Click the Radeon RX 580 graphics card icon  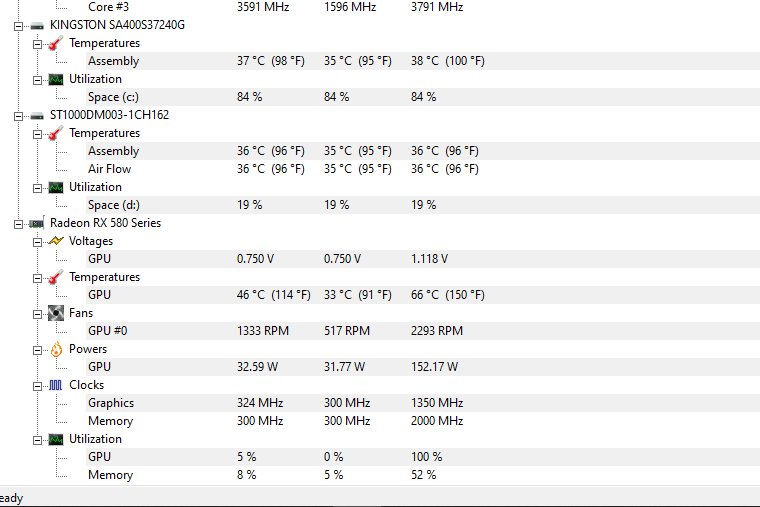tap(37, 223)
